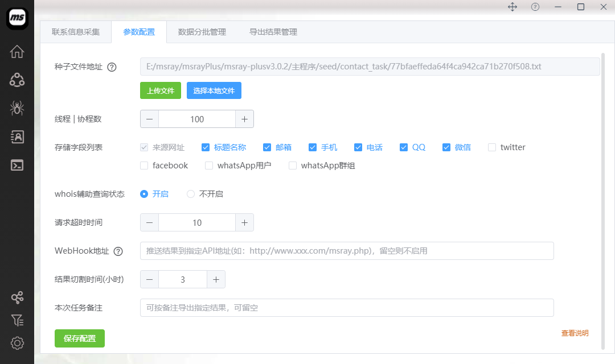This screenshot has width=615, height=364.
Task: Switch to the 数据分批管理 tab
Action: point(202,32)
